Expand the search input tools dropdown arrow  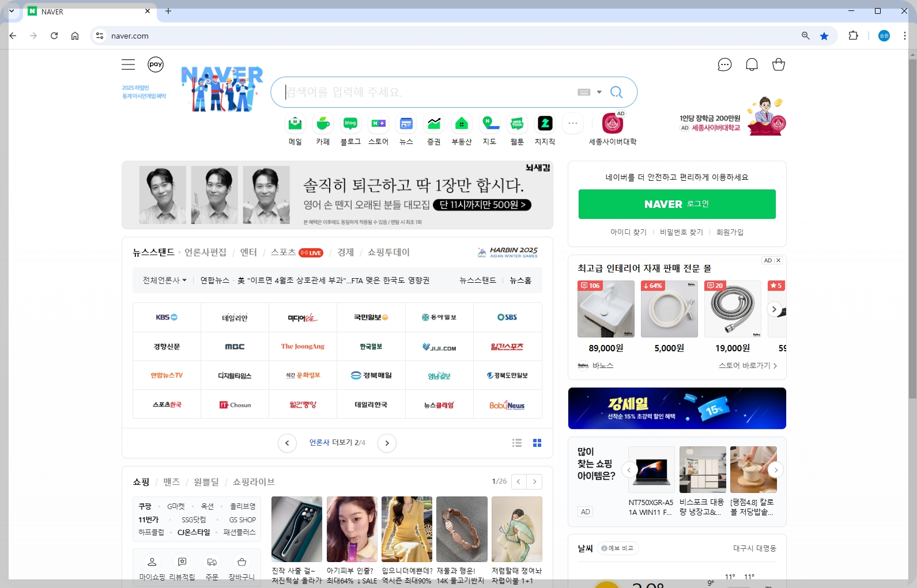point(599,92)
